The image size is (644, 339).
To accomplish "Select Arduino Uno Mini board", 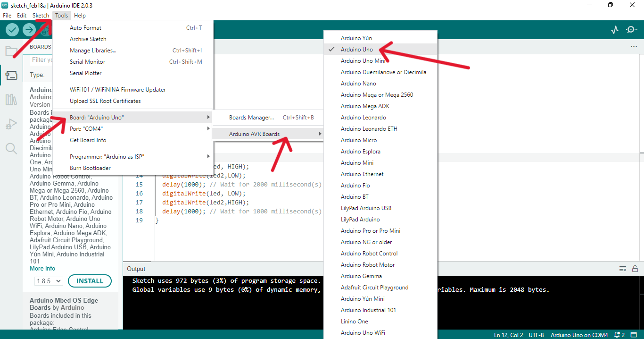I will click(380, 61).
